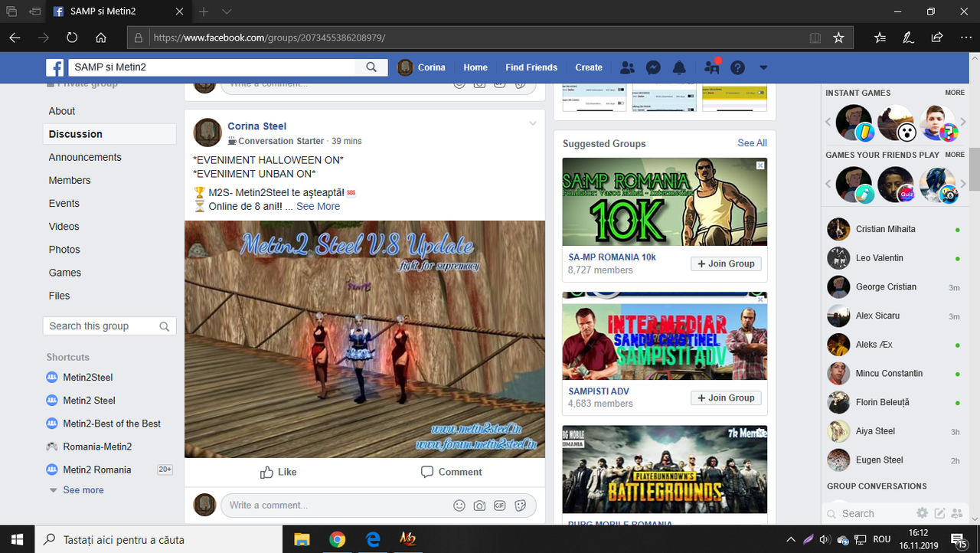
Task: Open chat settings gear icon
Action: point(923,513)
